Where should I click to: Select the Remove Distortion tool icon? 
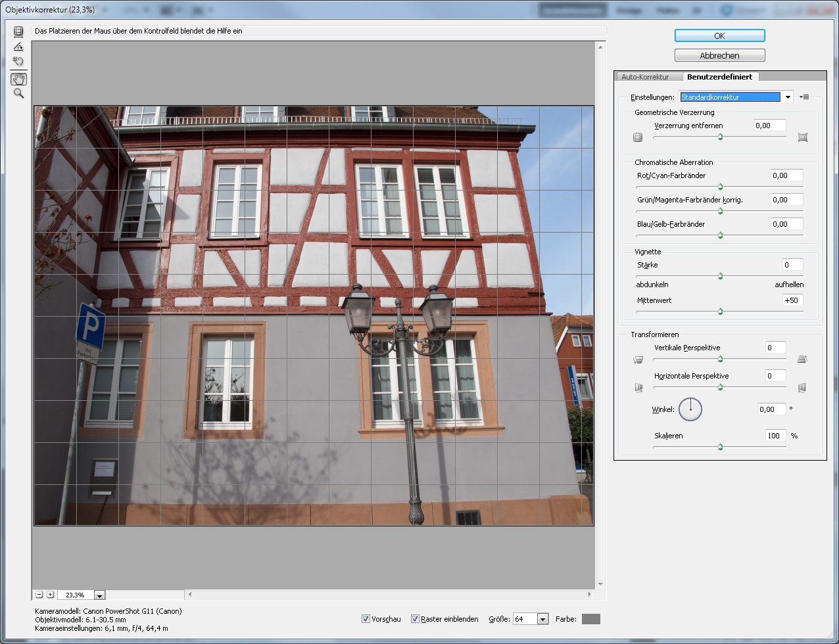(x=18, y=32)
